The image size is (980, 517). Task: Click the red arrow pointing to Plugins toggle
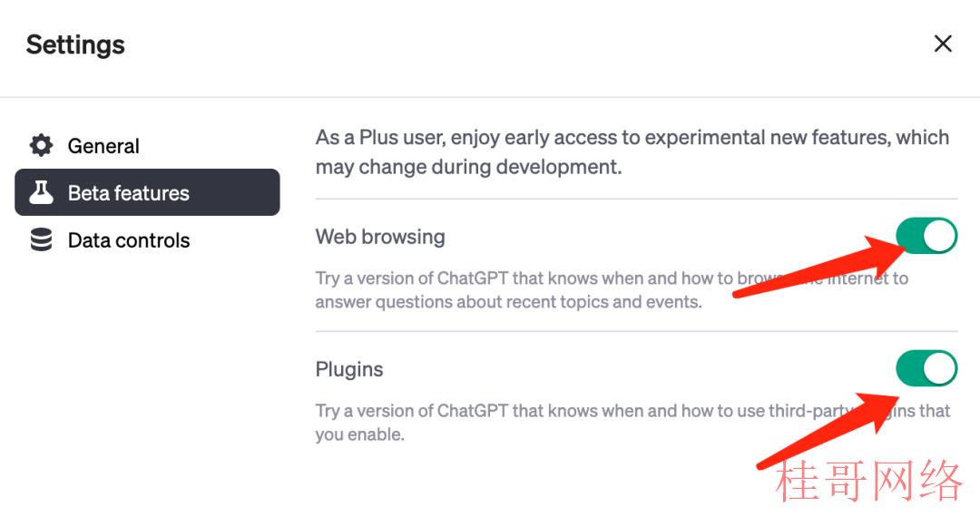(828, 430)
